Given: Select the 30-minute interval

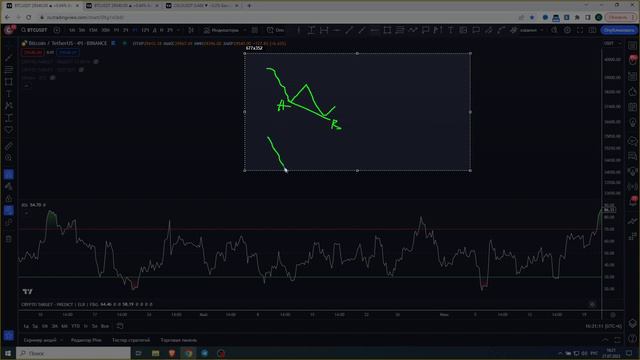Looking at the screenshot, I should click(105, 30).
